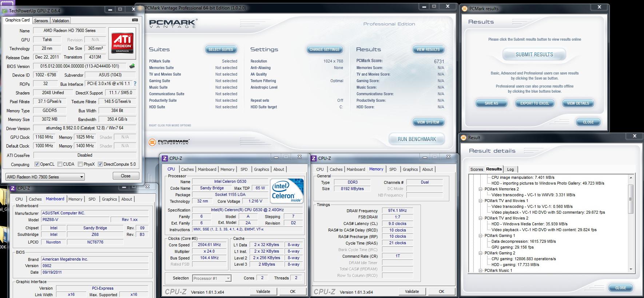Click the 'GPU gaming: 29.156 fps' result row
Viewport: 644px width, 298px height.
click(512, 247)
